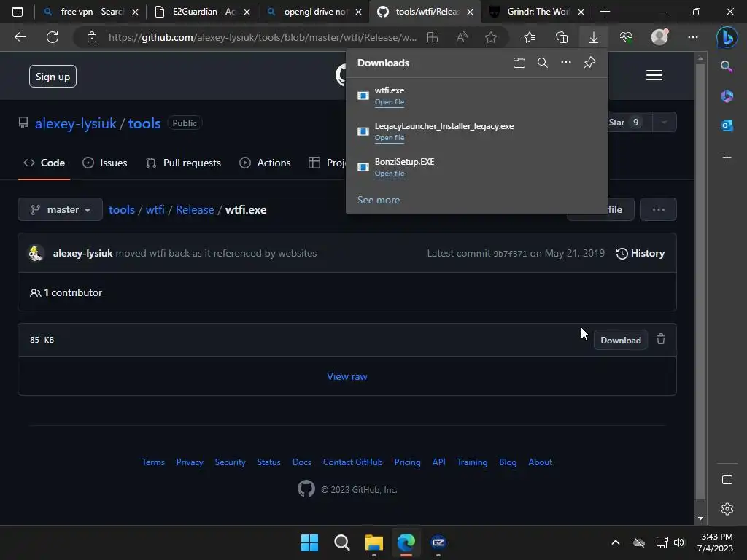
Task: Open file actions ellipsis button
Action: [659, 209]
